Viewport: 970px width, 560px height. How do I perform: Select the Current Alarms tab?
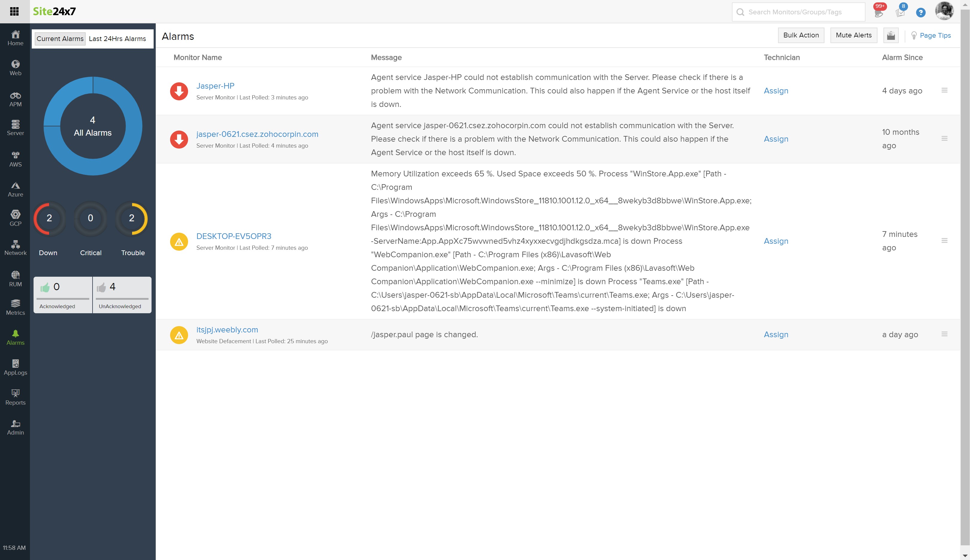click(60, 39)
